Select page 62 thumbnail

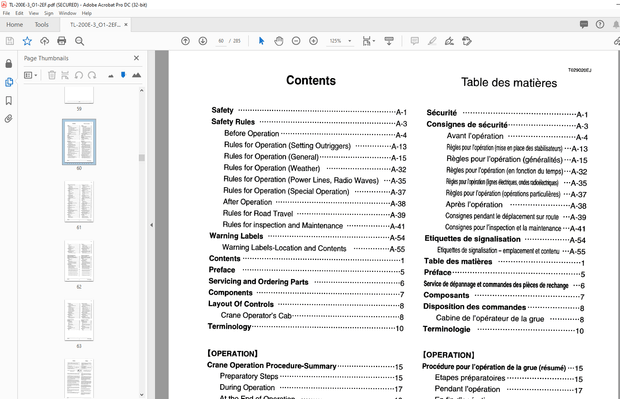click(79, 261)
